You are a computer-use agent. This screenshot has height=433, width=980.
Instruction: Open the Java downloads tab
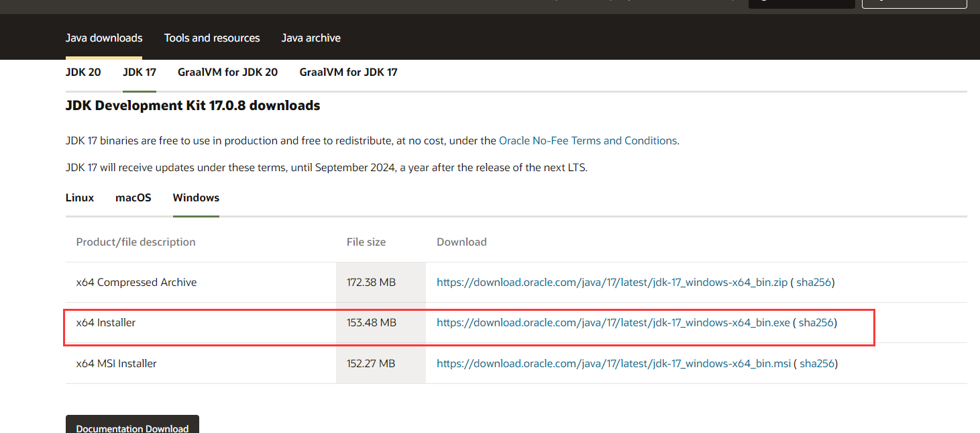(x=104, y=38)
